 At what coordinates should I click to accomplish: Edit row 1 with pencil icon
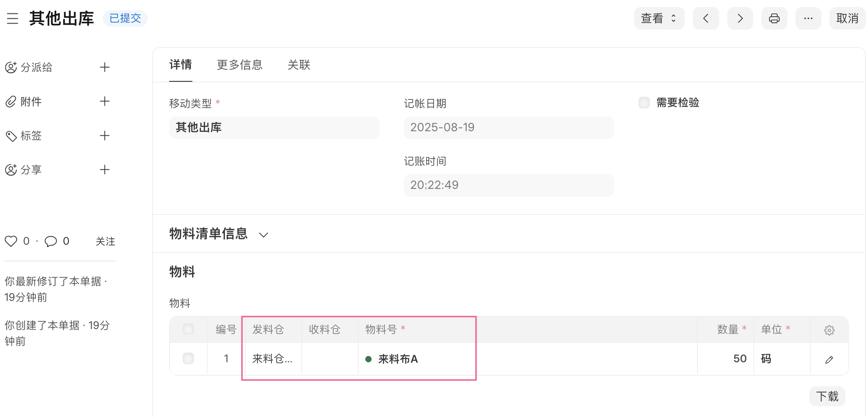tap(829, 359)
